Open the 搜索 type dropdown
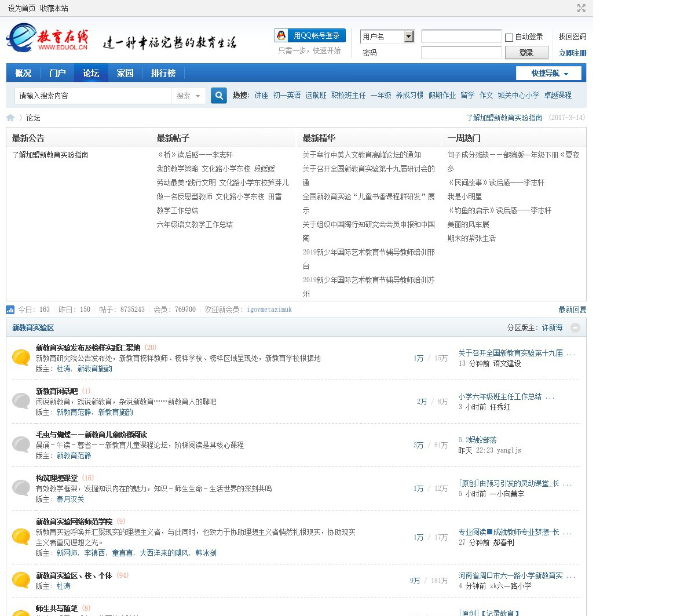695x616 pixels. click(189, 96)
